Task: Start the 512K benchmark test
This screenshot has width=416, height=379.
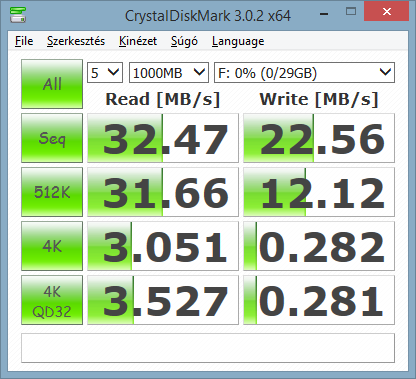Action: tap(52, 192)
